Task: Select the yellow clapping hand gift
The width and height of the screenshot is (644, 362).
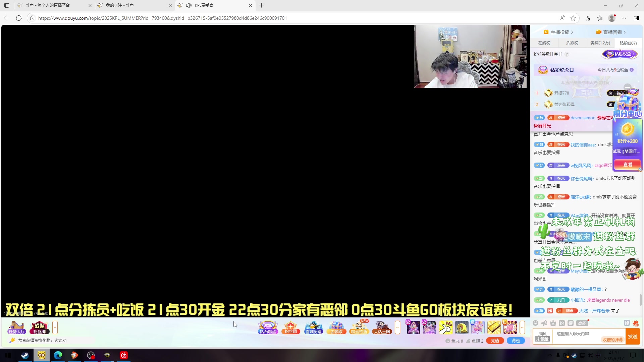Action: point(446,327)
